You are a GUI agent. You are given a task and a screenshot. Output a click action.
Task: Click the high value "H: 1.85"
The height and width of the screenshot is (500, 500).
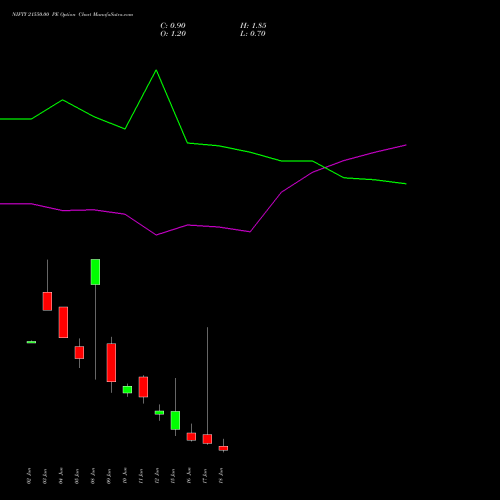(x=253, y=26)
